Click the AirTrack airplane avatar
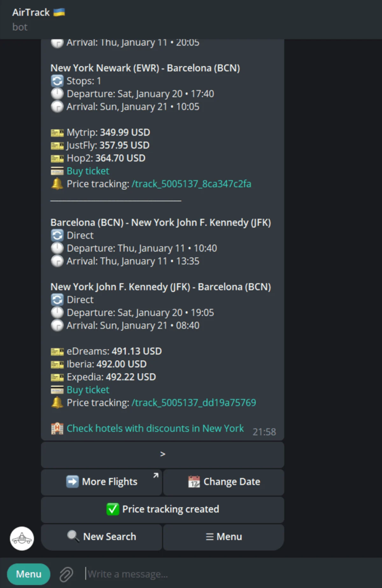 point(22,538)
